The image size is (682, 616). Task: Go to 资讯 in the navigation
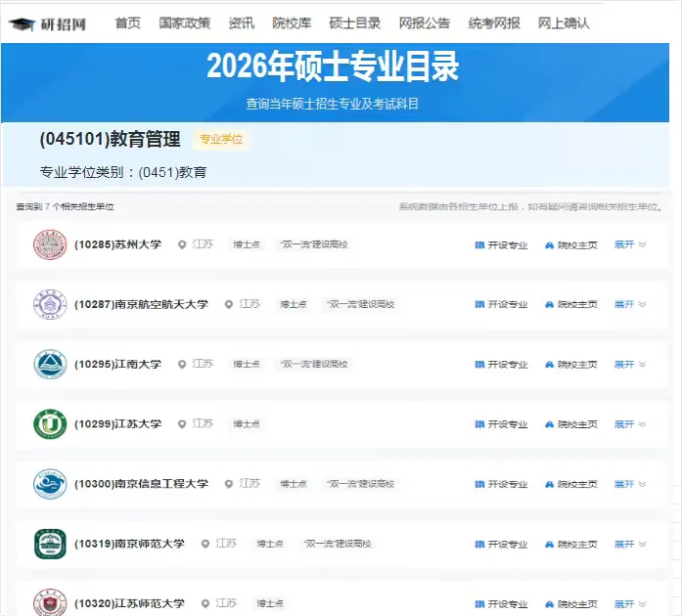[x=242, y=23]
